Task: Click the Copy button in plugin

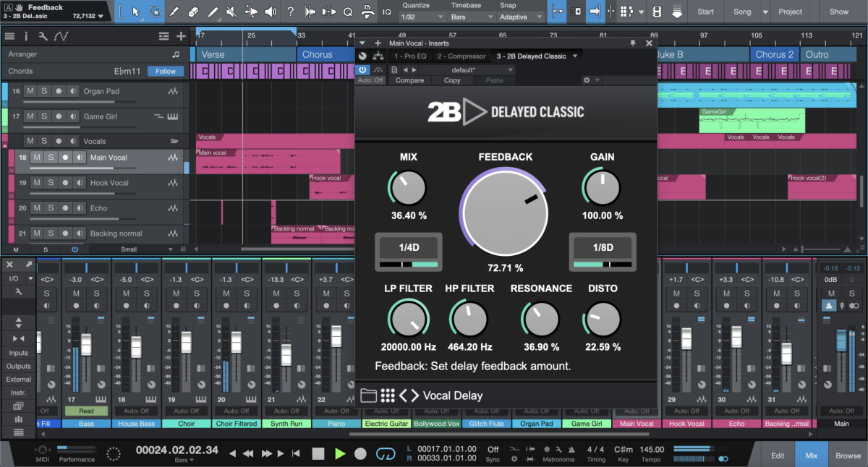Action: tap(452, 80)
